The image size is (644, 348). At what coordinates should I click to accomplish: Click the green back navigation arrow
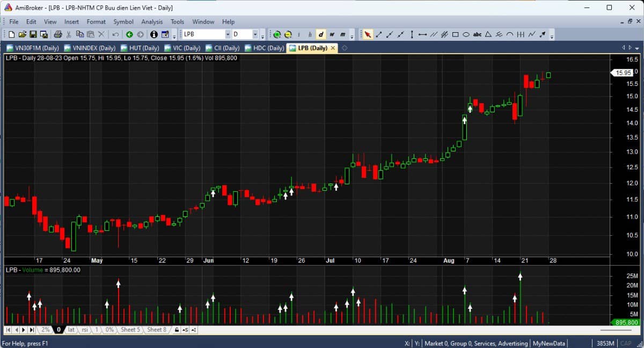pos(129,34)
